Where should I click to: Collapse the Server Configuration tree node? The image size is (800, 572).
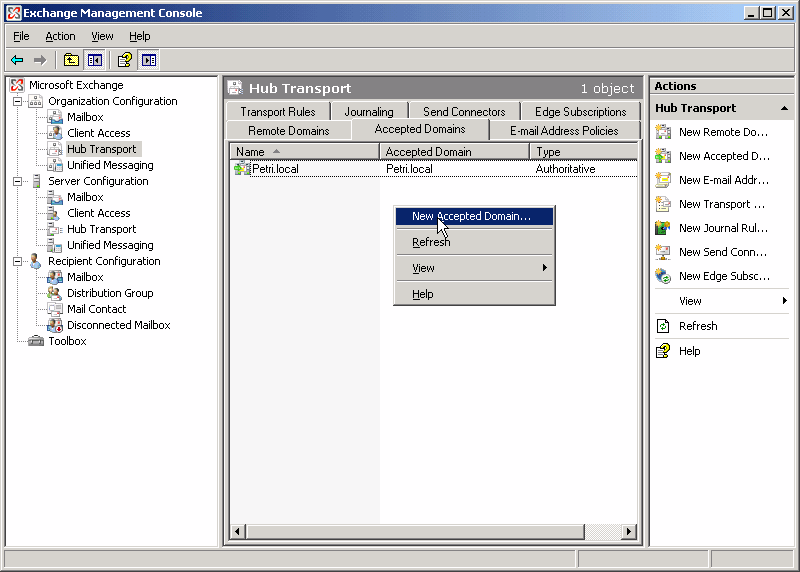click(17, 181)
